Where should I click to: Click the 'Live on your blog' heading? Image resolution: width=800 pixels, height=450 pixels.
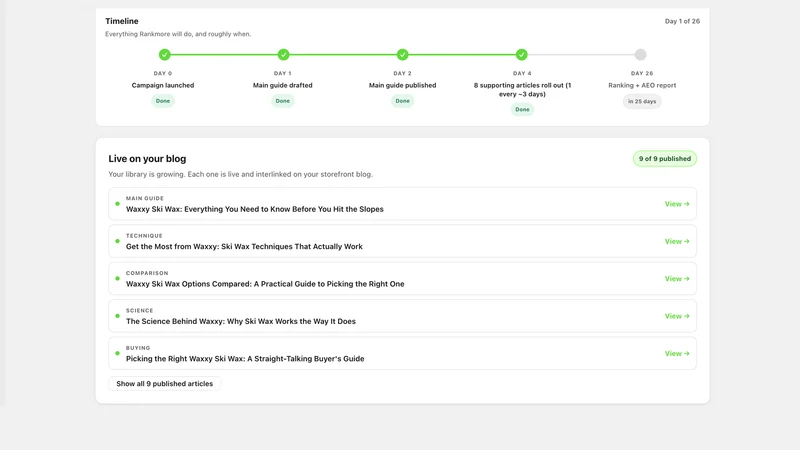[x=147, y=159]
